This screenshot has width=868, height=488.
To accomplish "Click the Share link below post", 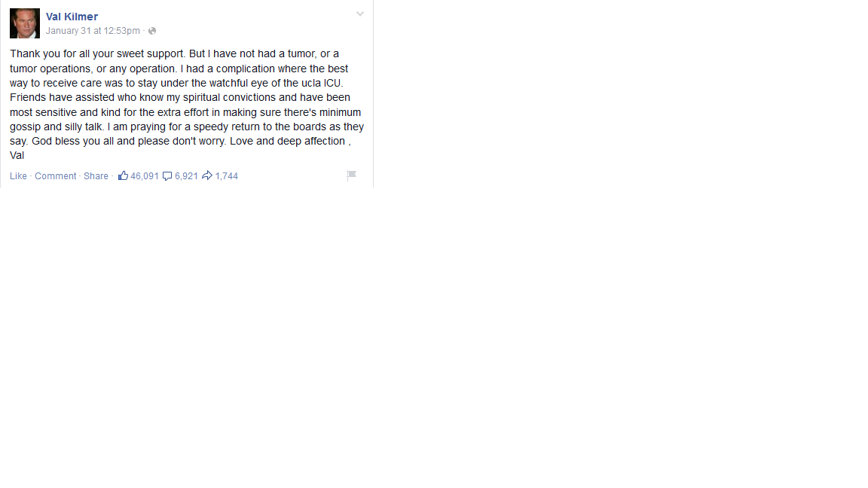I will coord(96,176).
